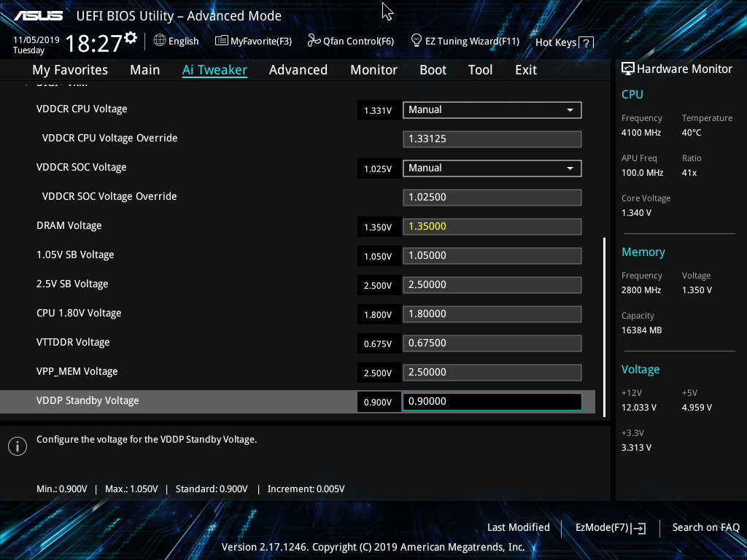Select the VDDP Standby Voltage row label
The width and height of the screenshot is (747, 560).
coord(88,400)
